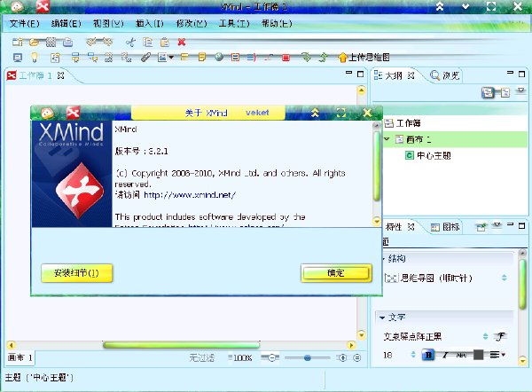This screenshot has width=532, height=392.
Task: Click the Drill Down green arrow
Action: (x=307, y=57)
